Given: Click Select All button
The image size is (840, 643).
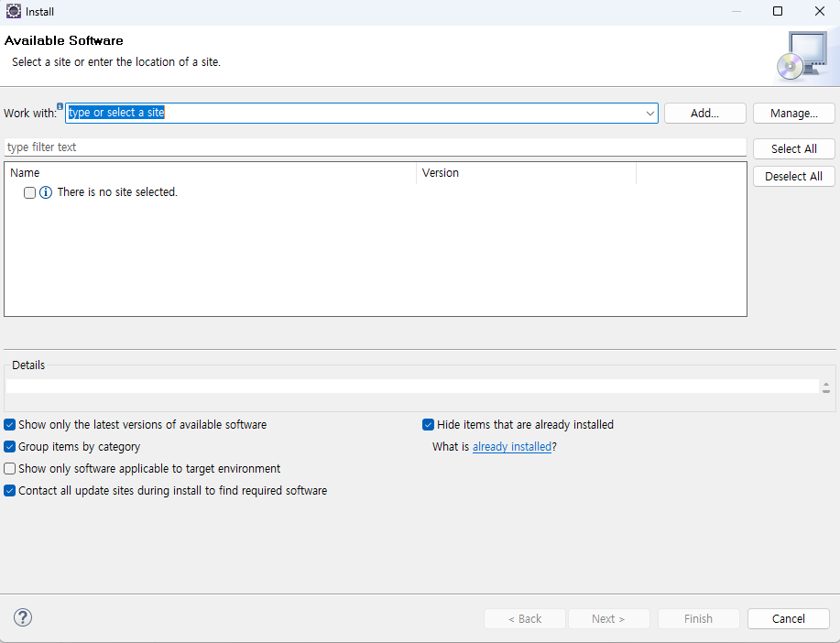Looking at the screenshot, I should point(794,149).
